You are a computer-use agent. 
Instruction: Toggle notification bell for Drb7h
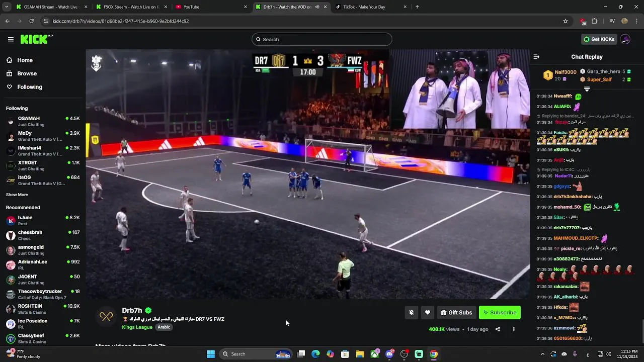pos(411,313)
